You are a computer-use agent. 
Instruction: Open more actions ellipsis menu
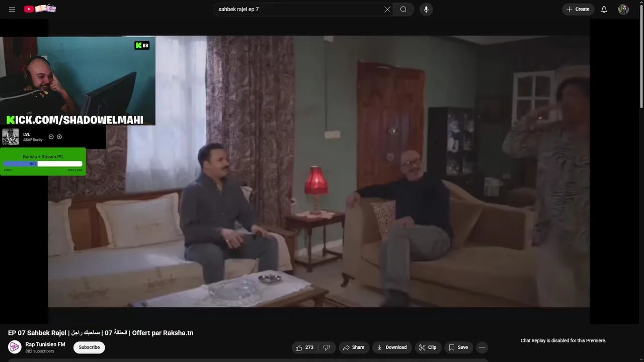pyautogui.click(x=482, y=347)
